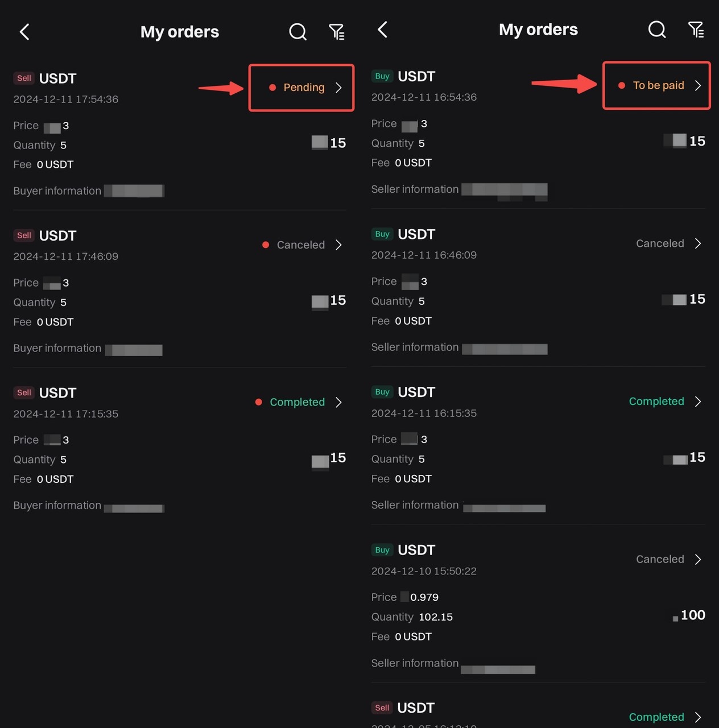Expand chevron beside Completed sell order 17:15:35

pos(339,402)
